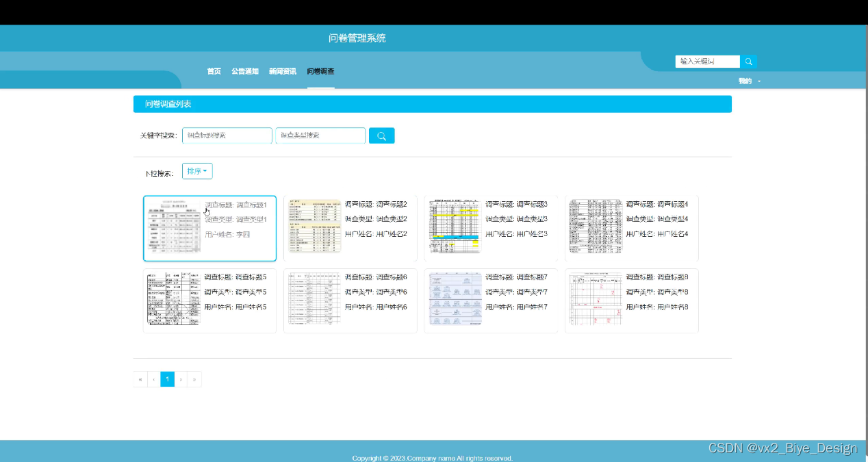Click text 用户姓名: 用户姓名8
Screen dimensions: 868x462
click(657, 307)
